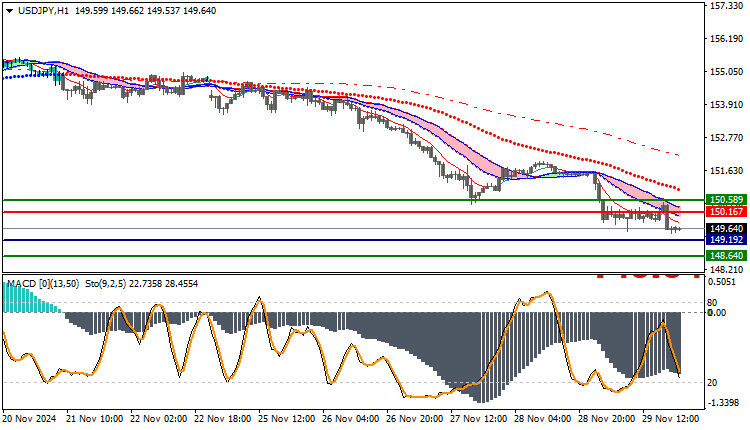Select the 152.770 price axis value
750x430 pixels.
(x=727, y=138)
